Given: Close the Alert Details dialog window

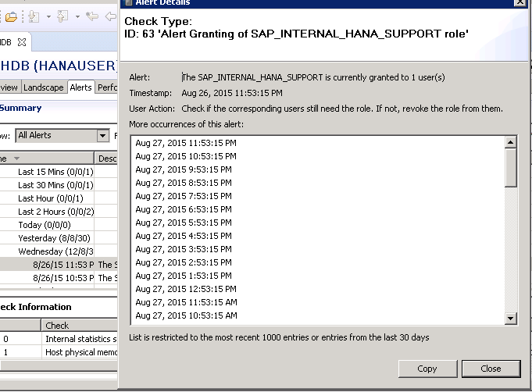Looking at the screenshot, I should (520, 3).
